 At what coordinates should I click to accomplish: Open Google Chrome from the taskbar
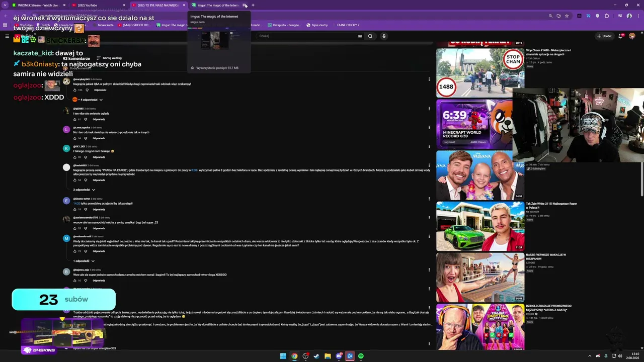[294, 356]
